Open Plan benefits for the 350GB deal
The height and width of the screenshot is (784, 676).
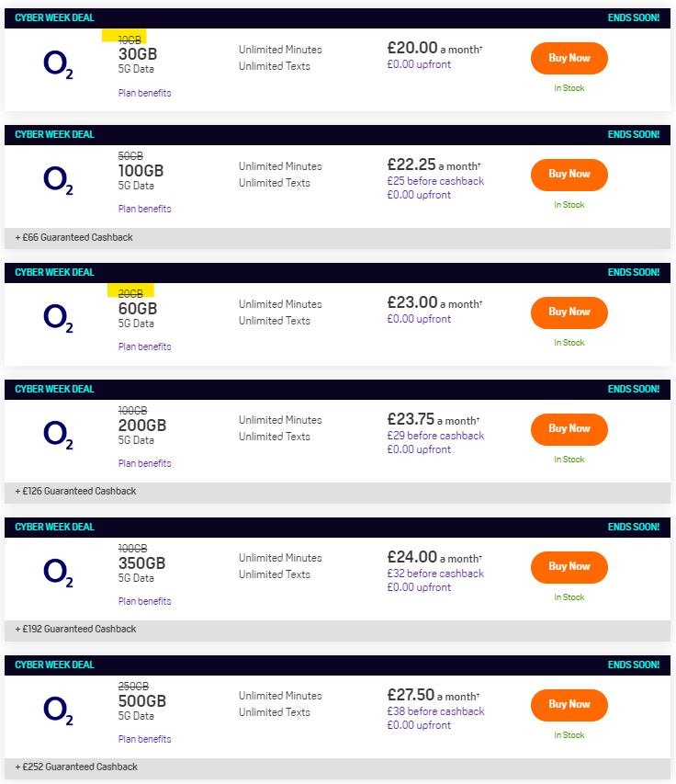click(x=144, y=601)
